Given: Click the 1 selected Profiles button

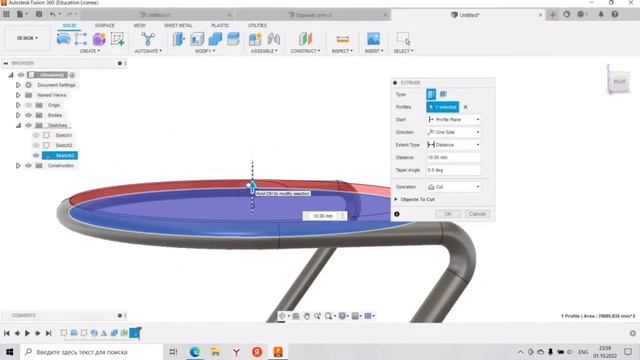Looking at the screenshot, I should (x=443, y=107).
